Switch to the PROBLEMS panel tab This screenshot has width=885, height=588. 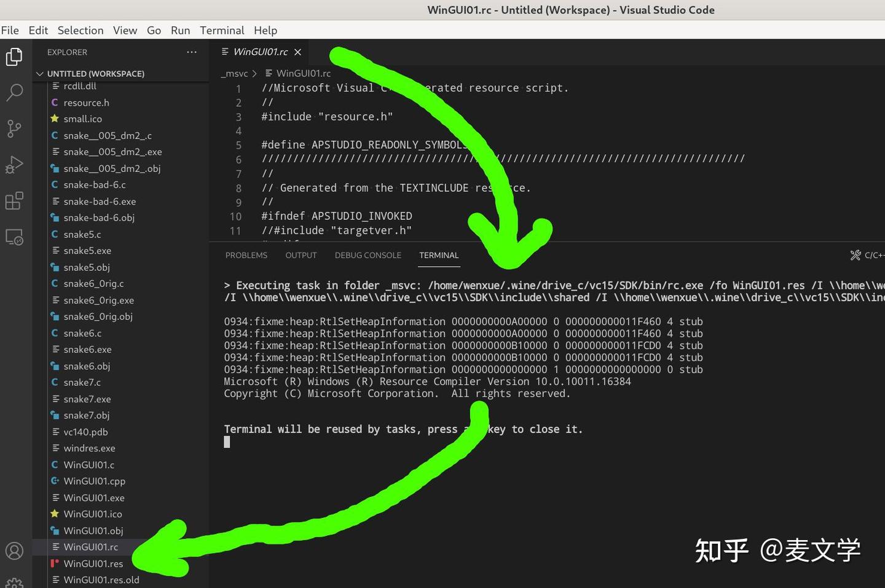(246, 256)
